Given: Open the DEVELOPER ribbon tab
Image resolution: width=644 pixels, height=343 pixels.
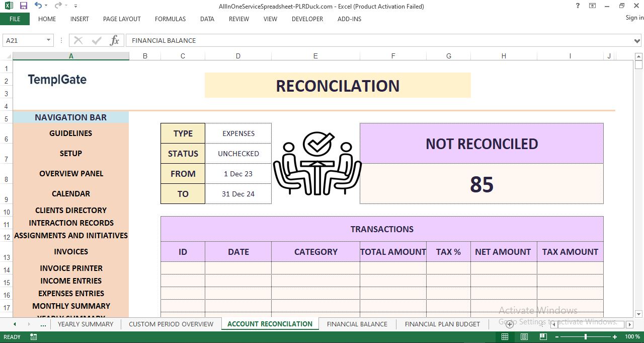Looking at the screenshot, I should [307, 19].
